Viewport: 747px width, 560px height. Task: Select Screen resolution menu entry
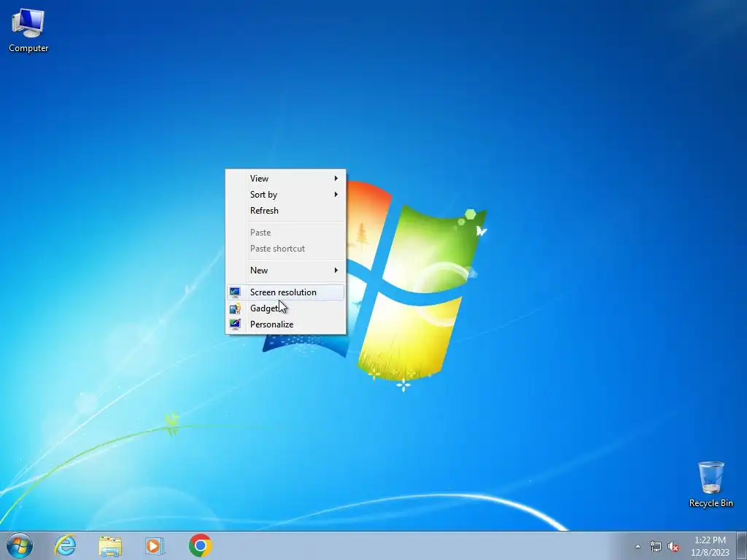click(x=285, y=292)
